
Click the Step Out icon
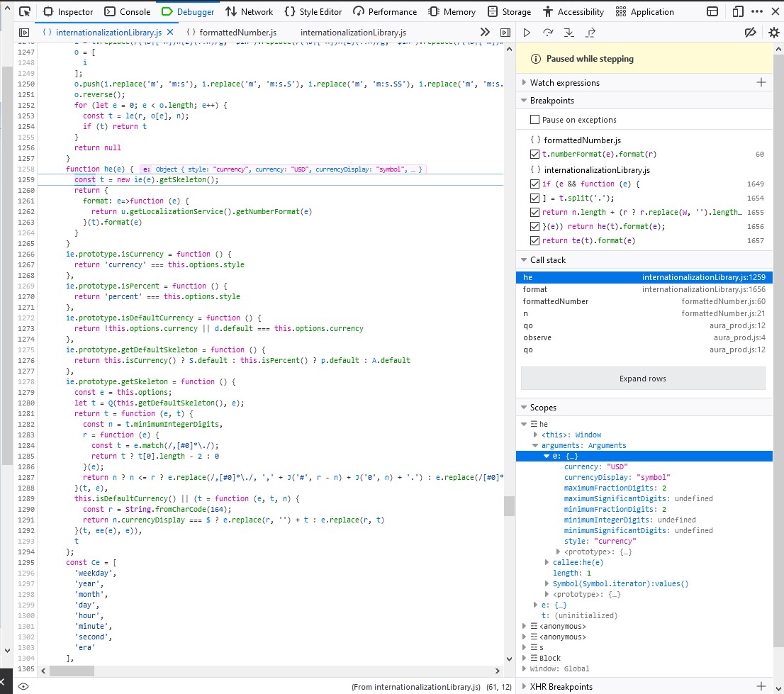pos(590,33)
